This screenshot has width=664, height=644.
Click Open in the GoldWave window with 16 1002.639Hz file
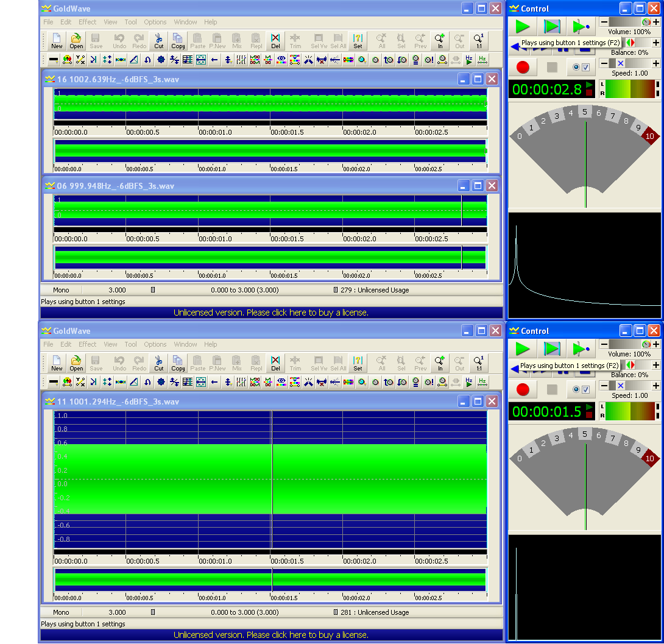(76, 41)
